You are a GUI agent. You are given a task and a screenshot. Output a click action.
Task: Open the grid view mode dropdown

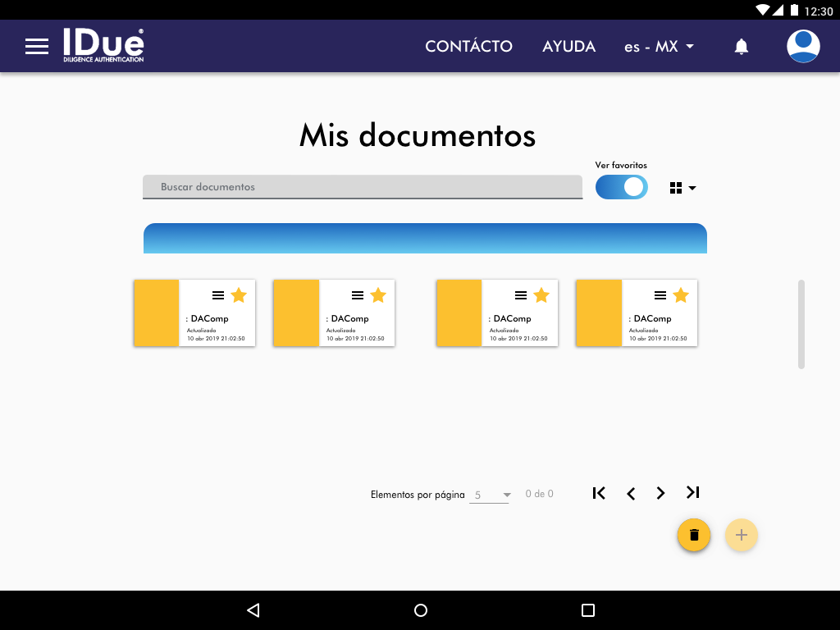pyautogui.click(x=682, y=188)
